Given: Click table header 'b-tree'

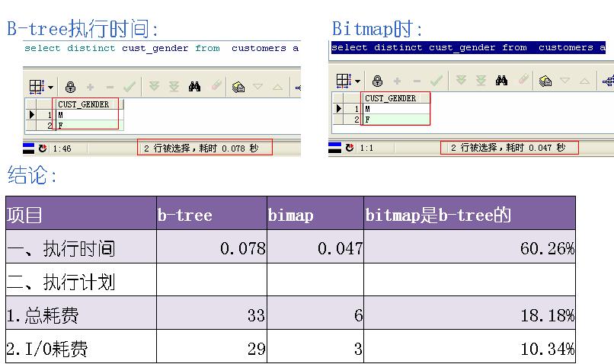Looking at the screenshot, I should [x=185, y=216].
